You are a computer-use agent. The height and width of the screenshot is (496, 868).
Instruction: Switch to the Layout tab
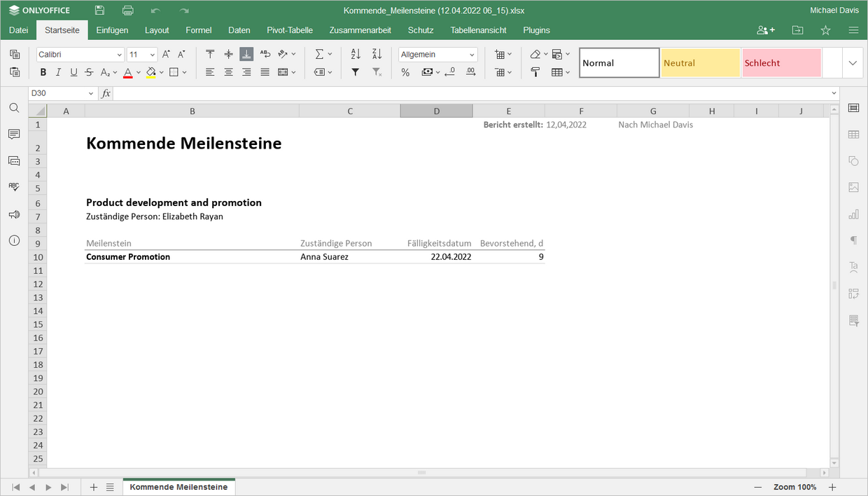[157, 30]
